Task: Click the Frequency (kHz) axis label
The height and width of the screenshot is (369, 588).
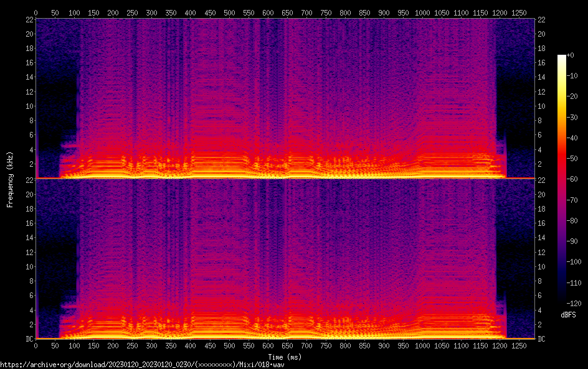Action: click(x=10, y=179)
